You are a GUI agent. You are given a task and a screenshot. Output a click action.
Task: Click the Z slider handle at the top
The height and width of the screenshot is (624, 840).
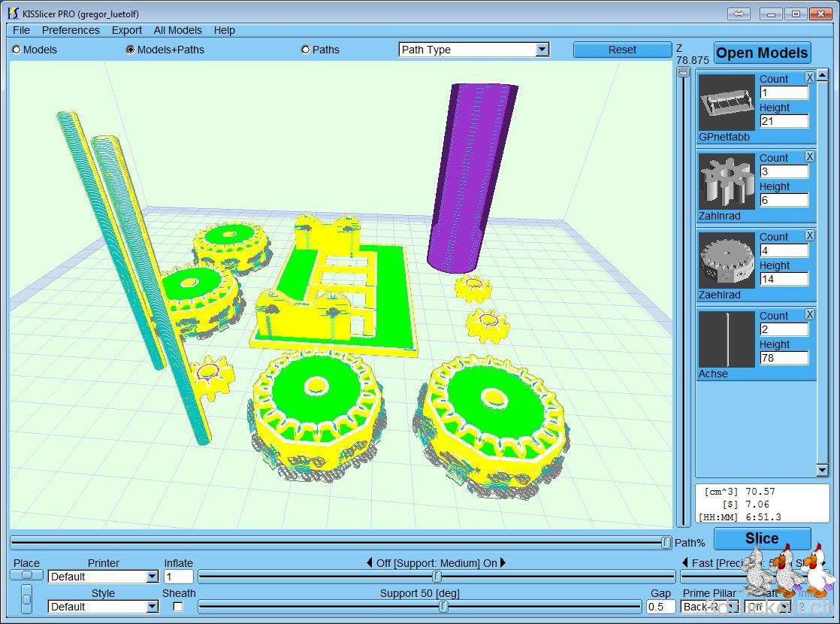[x=683, y=72]
